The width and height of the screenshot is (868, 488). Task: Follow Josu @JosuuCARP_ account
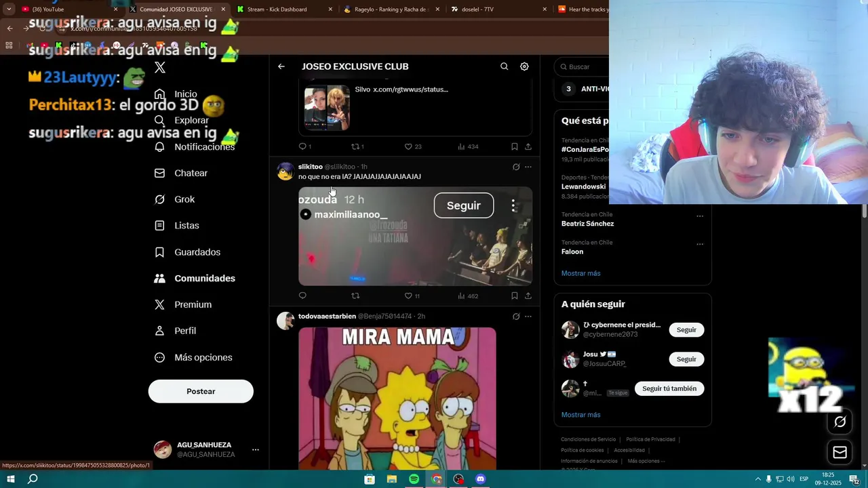coord(686,359)
